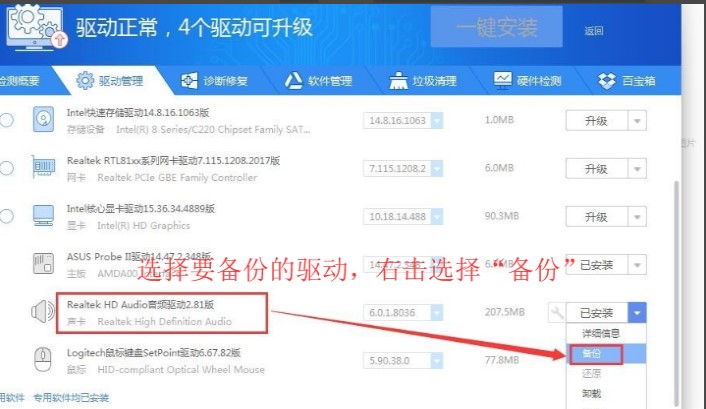Click 'Realtek PCIe GBE Family Controller' text
The width and height of the screenshot is (706, 409).
[177, 177]
